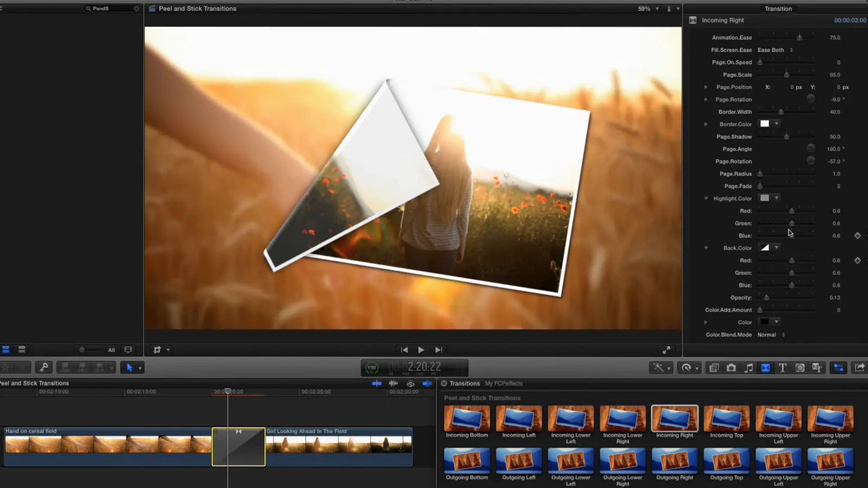
Task: Open the viewer 59% zoom dropdown
Action: [x=649, y=9]
